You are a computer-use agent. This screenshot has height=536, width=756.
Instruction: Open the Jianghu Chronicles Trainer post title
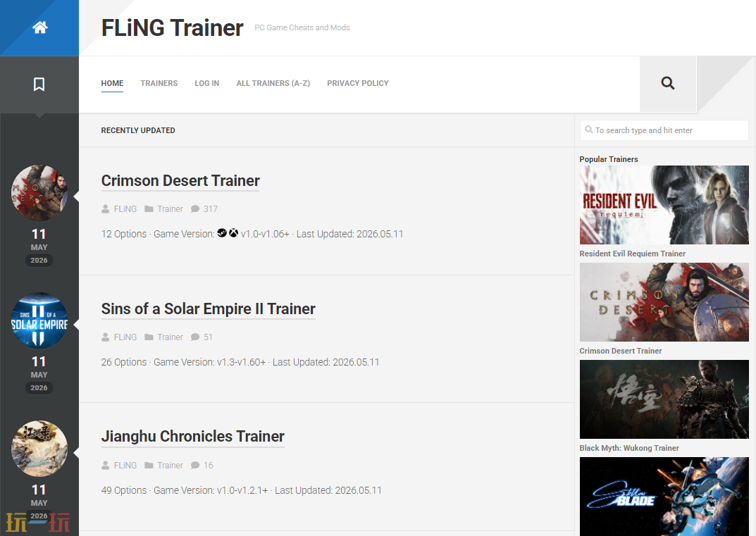(x=193, y=437)
